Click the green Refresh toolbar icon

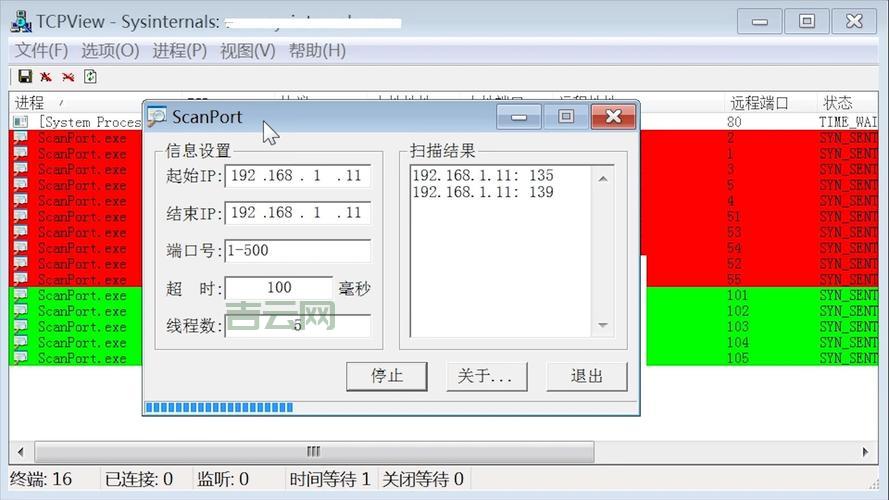click(90, 77)
